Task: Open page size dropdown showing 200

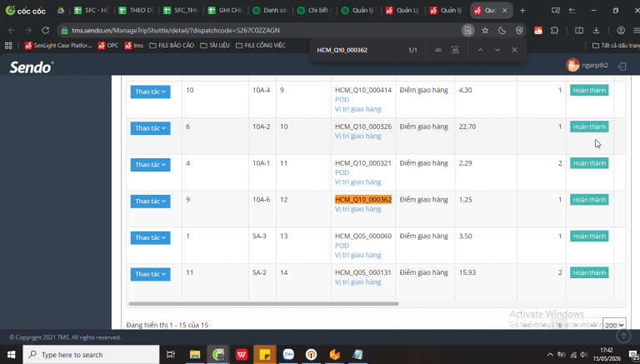Action: coord(614,325)
